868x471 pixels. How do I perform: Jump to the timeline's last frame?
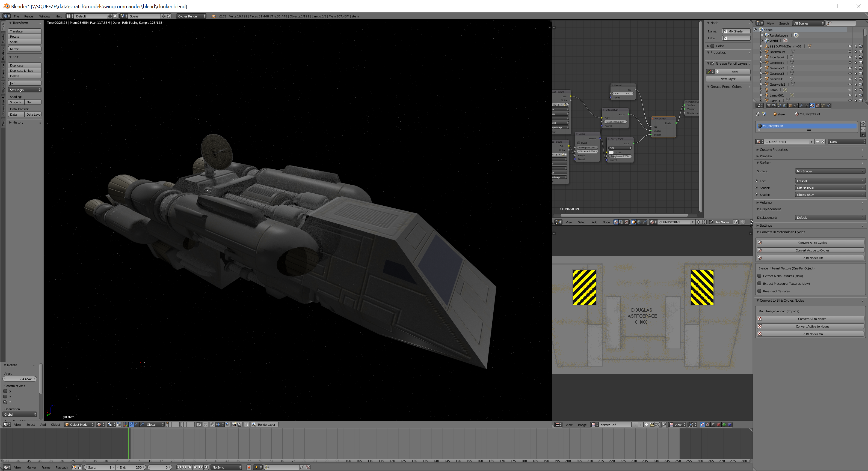point(206,467)
